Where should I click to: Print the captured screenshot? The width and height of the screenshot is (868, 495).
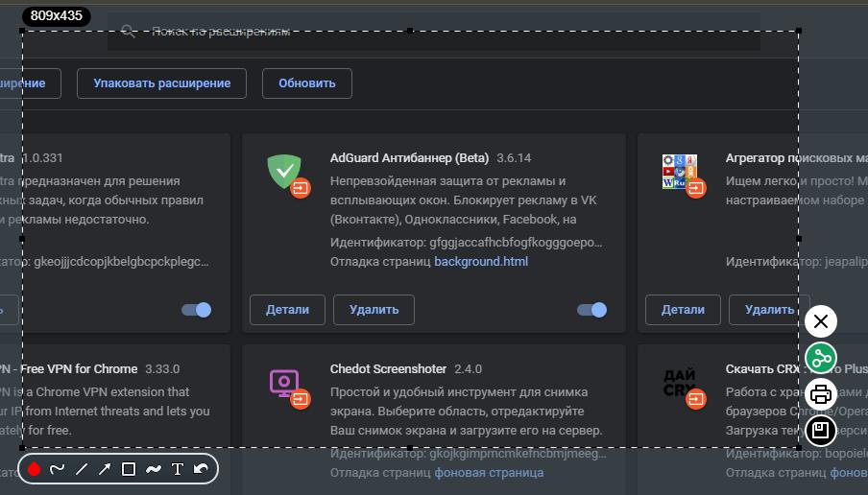pos(820,394)
